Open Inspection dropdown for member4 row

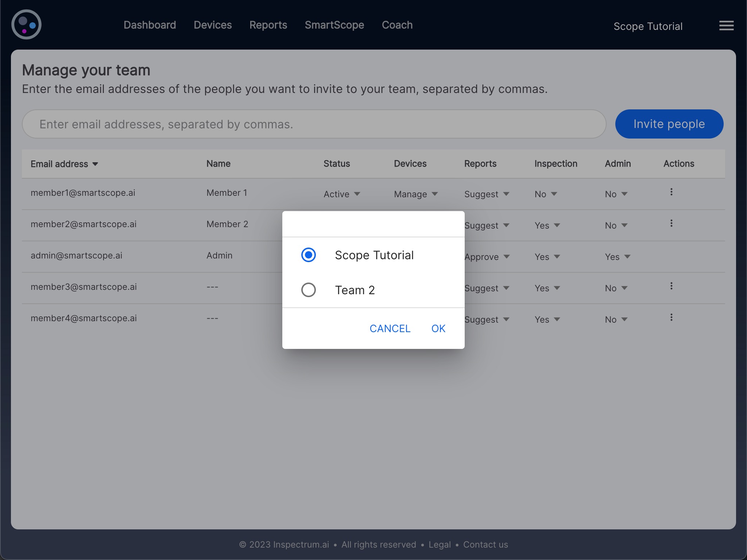coord(547,319)
